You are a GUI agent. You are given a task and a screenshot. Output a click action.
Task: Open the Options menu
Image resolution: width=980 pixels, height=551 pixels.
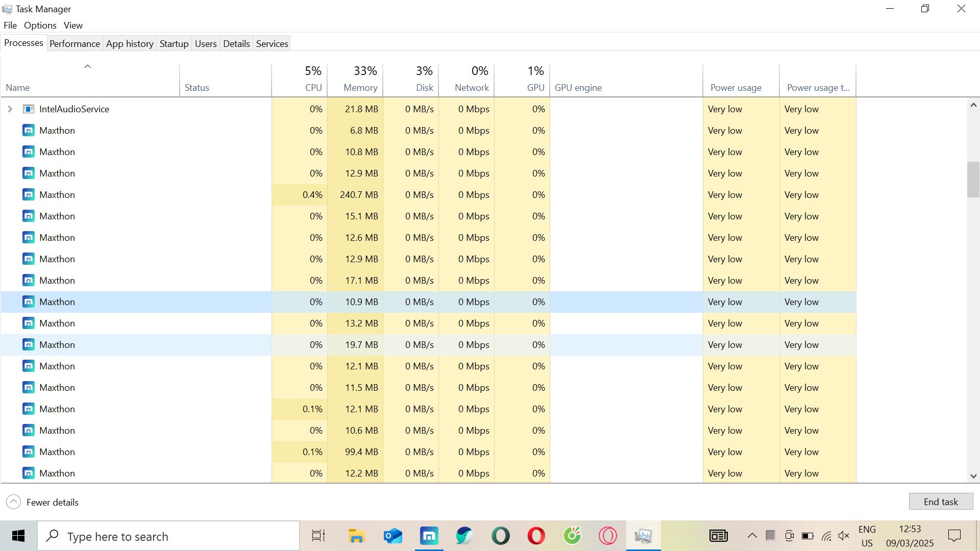point(40,25)
